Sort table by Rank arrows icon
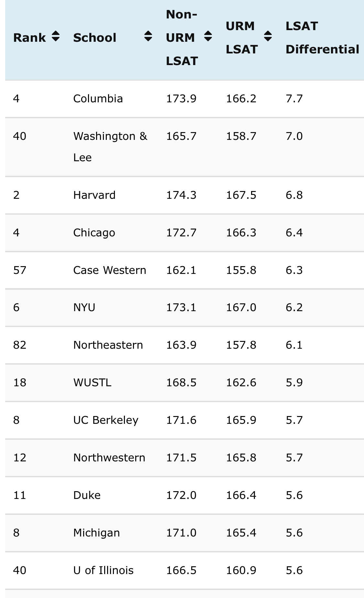Screen dimensions: 364x598 click(56, 37)
